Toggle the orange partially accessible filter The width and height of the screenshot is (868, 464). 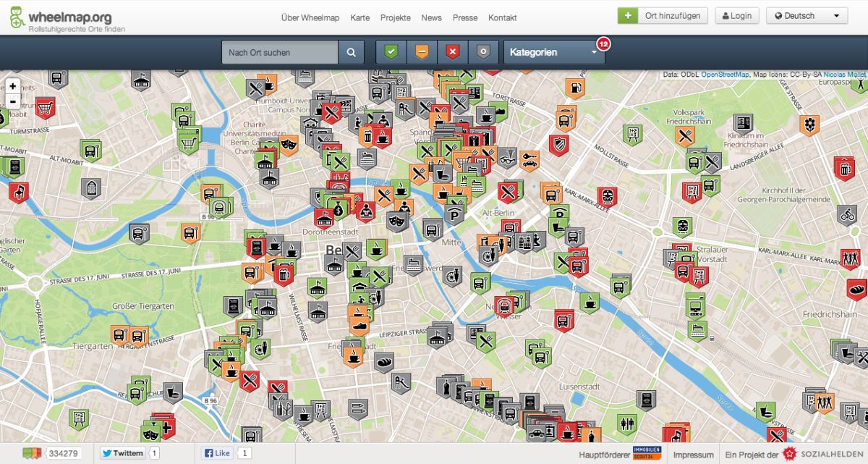422,52
